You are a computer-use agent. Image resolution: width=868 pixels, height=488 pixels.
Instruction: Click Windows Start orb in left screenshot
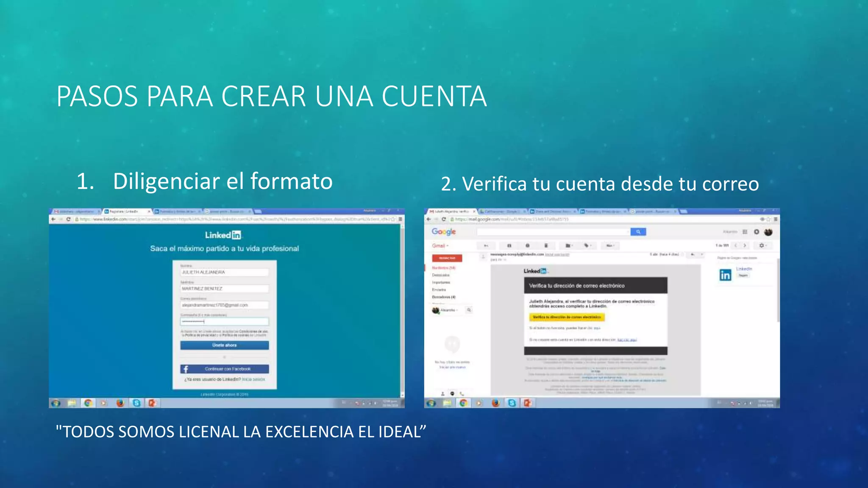pos(56,403)
